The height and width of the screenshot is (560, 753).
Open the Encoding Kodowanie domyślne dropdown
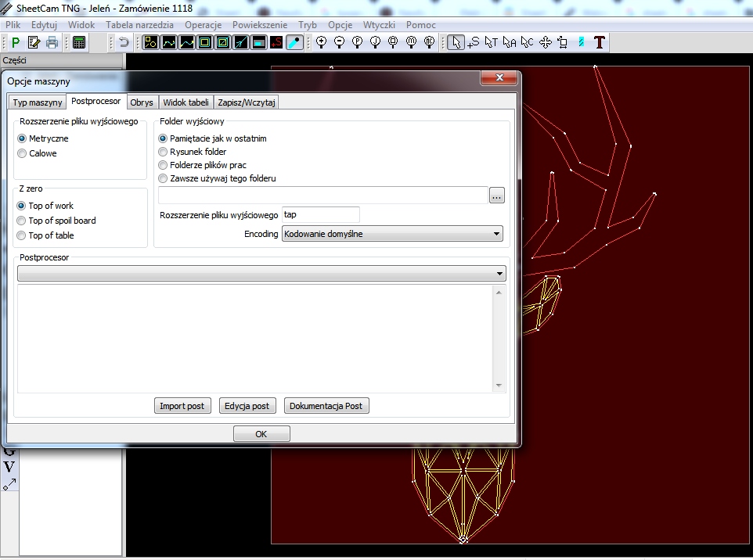click(x=392, y=234)
